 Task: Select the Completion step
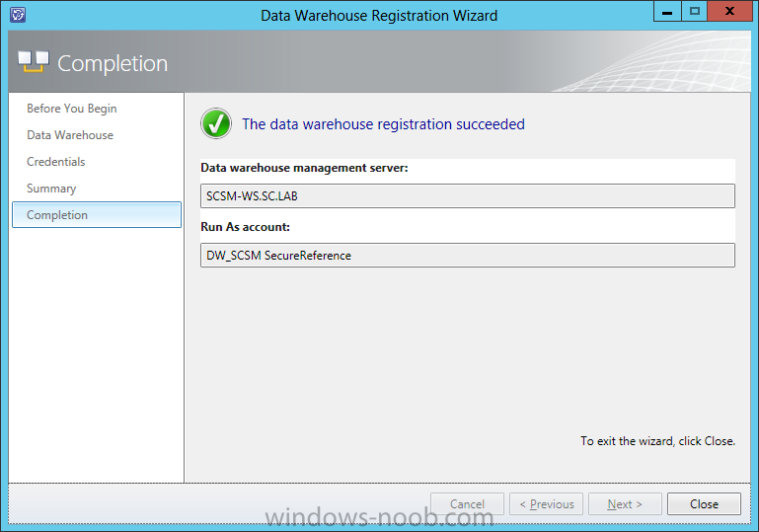click(97, 215)
